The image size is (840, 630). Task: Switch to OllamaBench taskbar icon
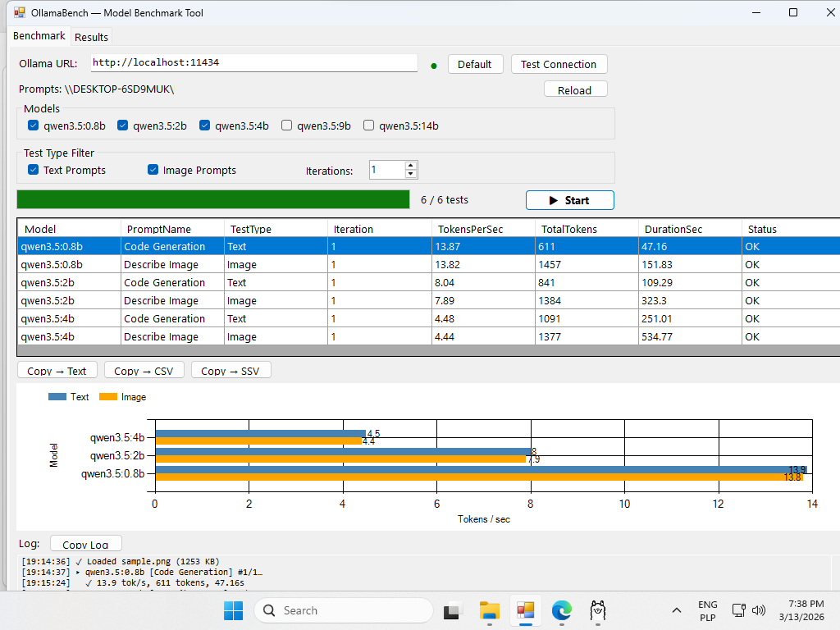point(526,610)
